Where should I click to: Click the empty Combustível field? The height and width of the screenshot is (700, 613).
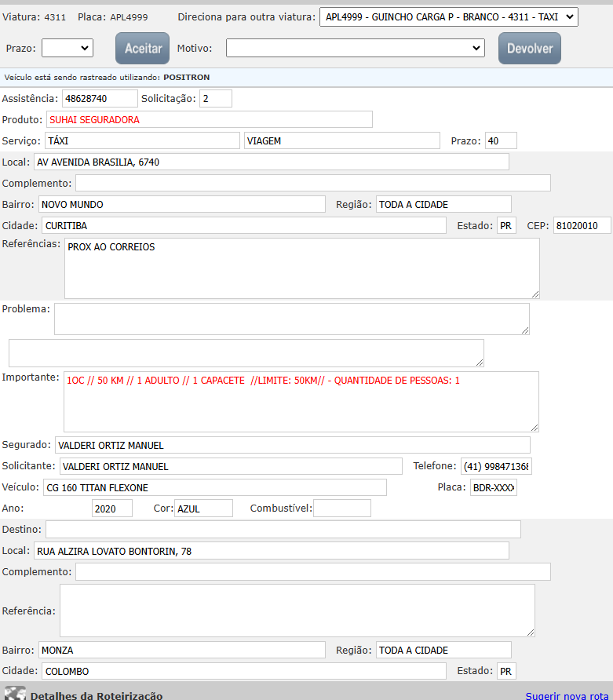click(x=342, y=509)
